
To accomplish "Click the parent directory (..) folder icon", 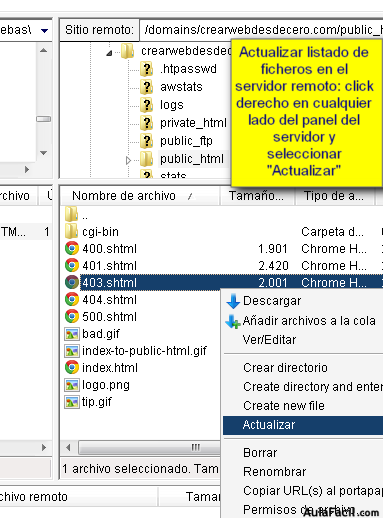I will click(71, 214).
